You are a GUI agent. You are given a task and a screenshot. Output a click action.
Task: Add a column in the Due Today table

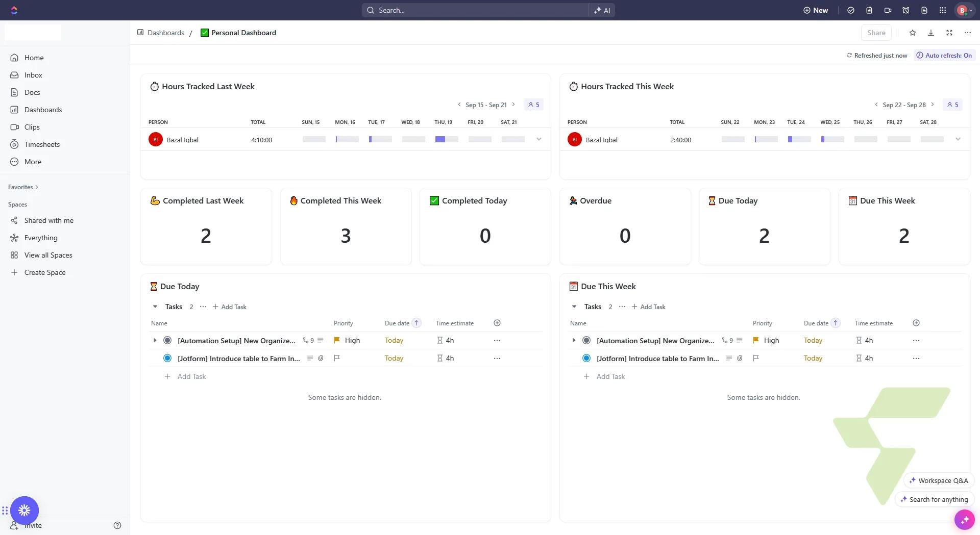(x=497, y=323)
